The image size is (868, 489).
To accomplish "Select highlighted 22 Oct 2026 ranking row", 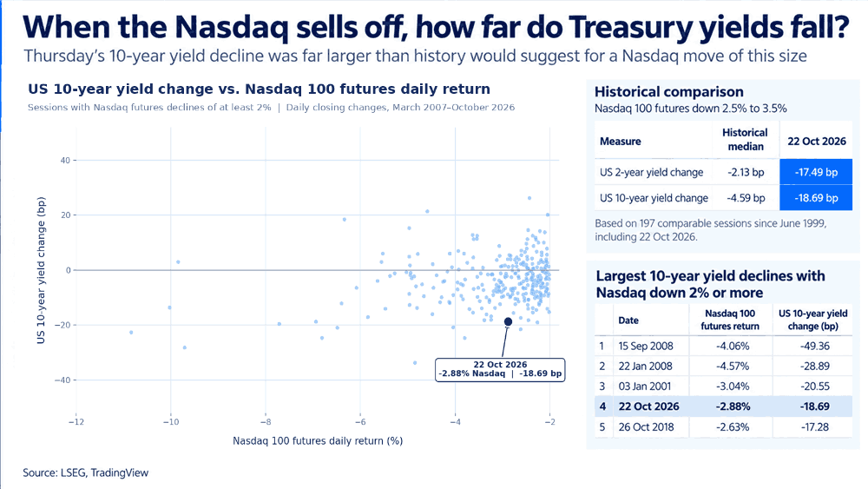I will (724, 406).
